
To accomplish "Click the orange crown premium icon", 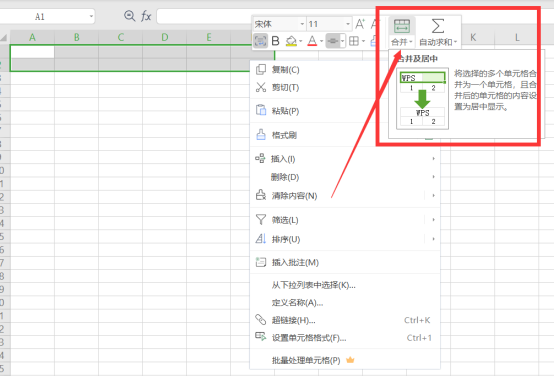I will (x=350, y=360).
